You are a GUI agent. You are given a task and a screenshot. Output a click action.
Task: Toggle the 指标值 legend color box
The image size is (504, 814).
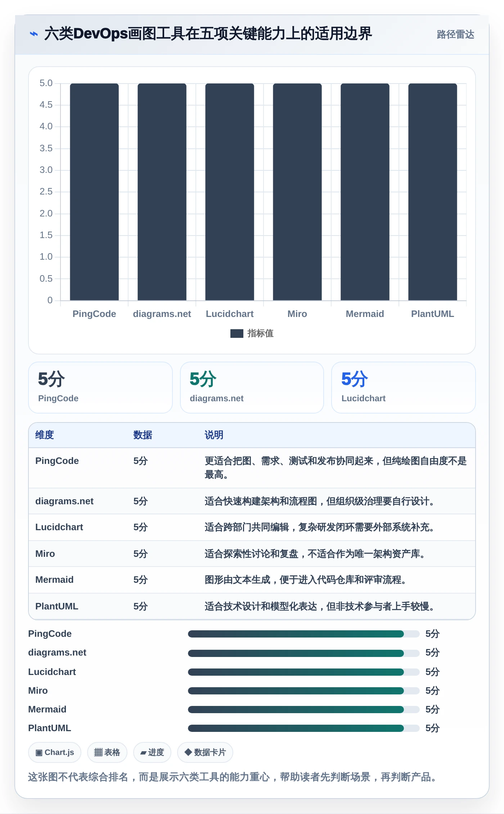[x=237, y=334]
